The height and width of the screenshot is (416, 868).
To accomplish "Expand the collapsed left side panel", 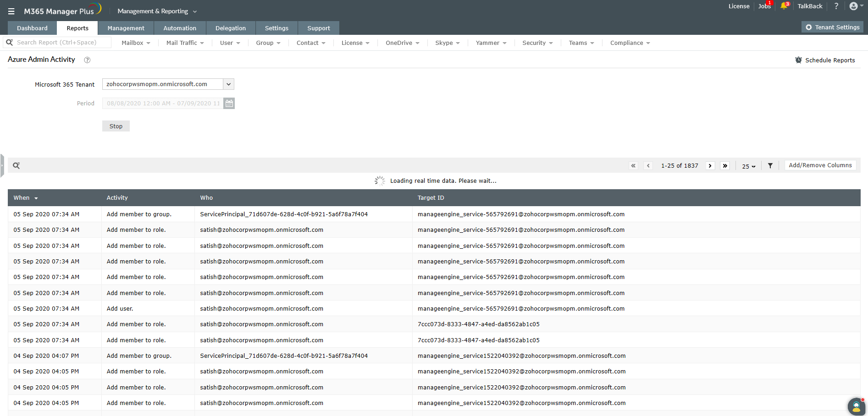I will 2,165.
